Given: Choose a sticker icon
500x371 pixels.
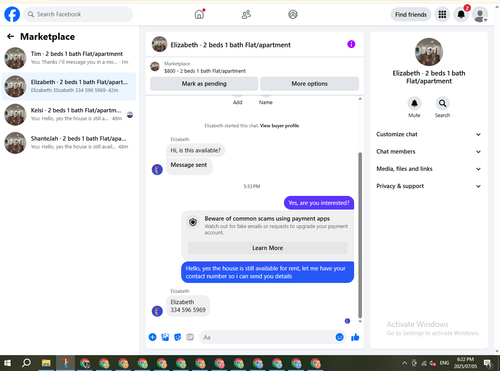Looking at the screenshot, I should (x=178, y=337).
